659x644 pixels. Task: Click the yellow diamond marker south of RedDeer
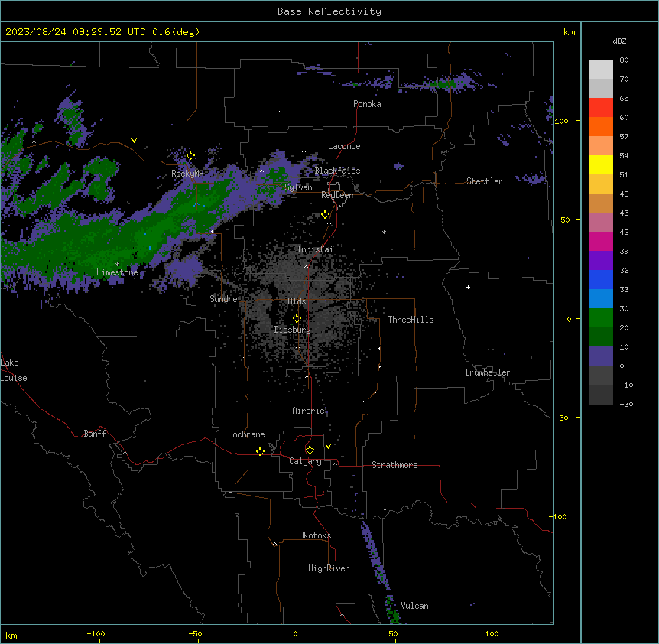[x=326, y=215]
